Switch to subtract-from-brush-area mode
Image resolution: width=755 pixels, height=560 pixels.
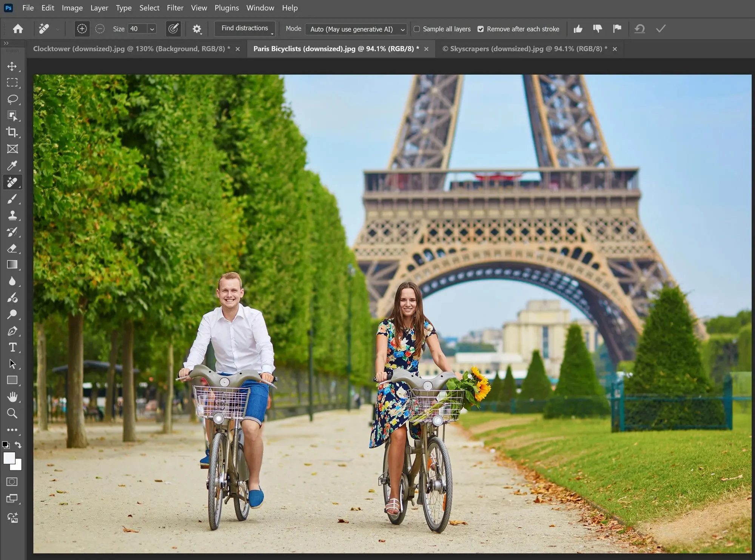(100, 29)
